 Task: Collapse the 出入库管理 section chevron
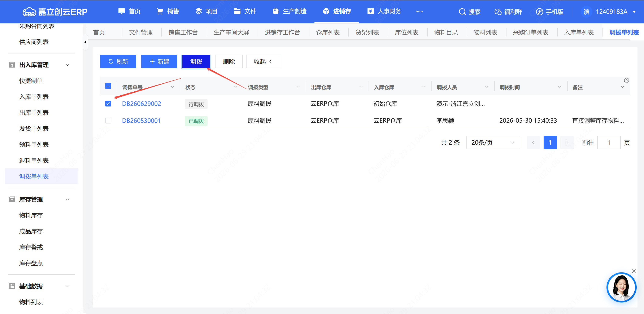68,65
